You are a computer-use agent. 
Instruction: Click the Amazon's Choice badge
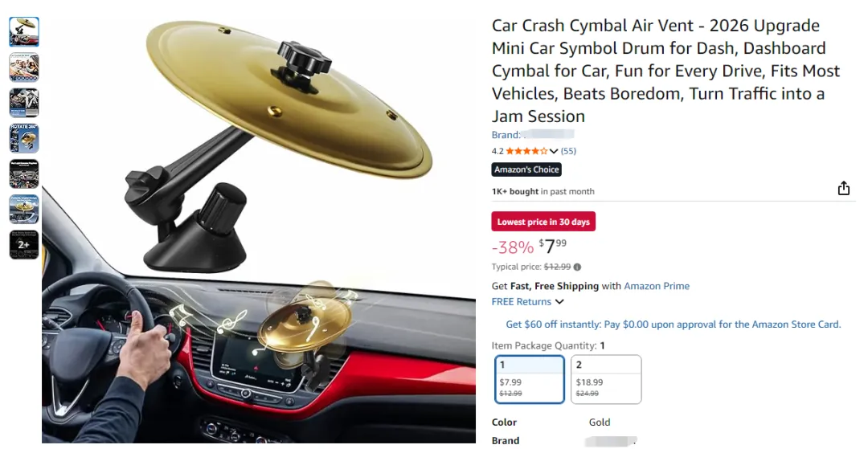[x=526, y=169]
